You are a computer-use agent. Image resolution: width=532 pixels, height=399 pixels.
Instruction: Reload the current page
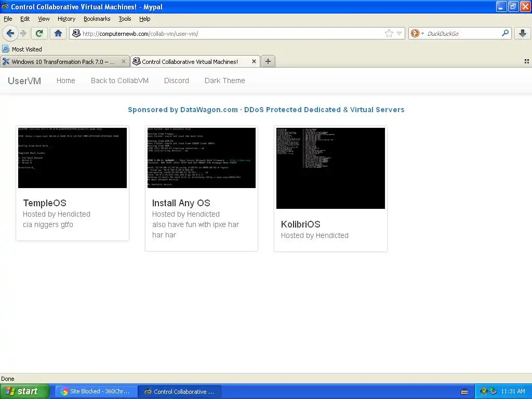(39, 33)
